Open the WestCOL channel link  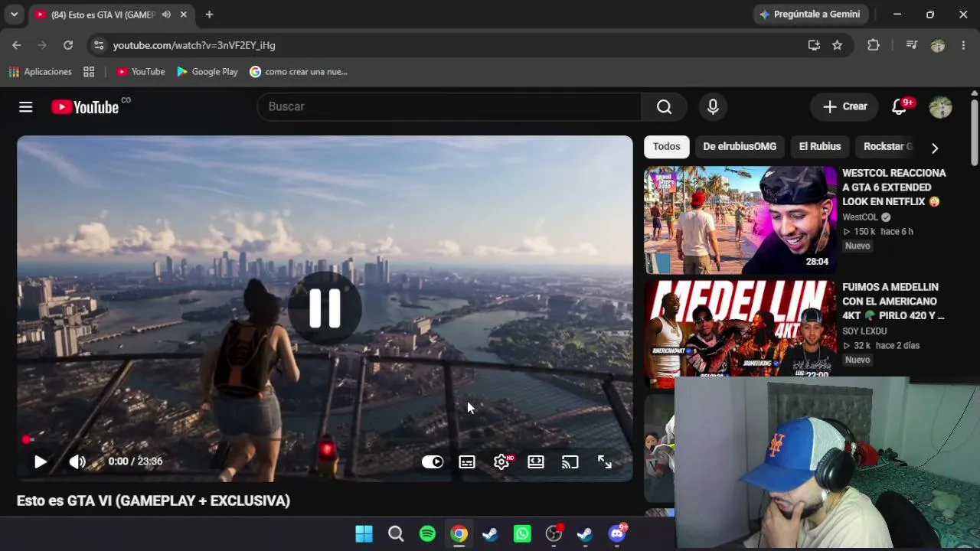(861, 217)
